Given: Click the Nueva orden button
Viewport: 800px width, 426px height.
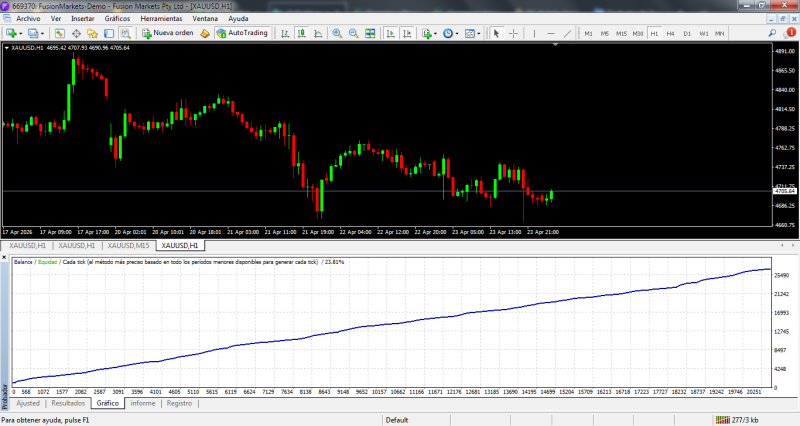Looking at the screenshot, I should click(x=168, y=33).
